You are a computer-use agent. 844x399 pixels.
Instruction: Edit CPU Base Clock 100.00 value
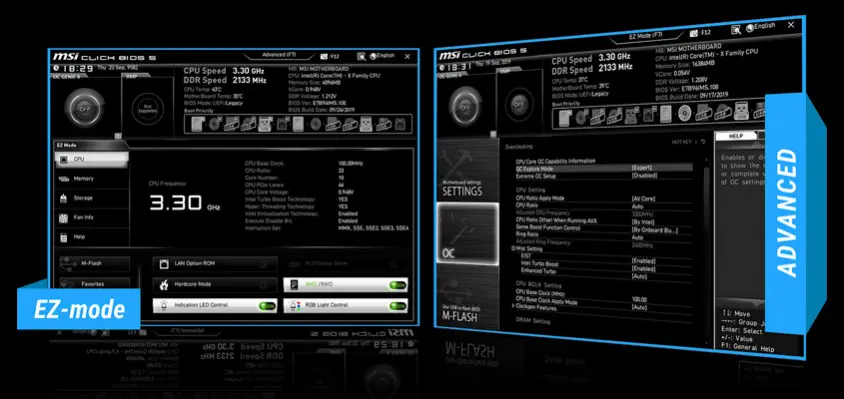pos(640,299)
